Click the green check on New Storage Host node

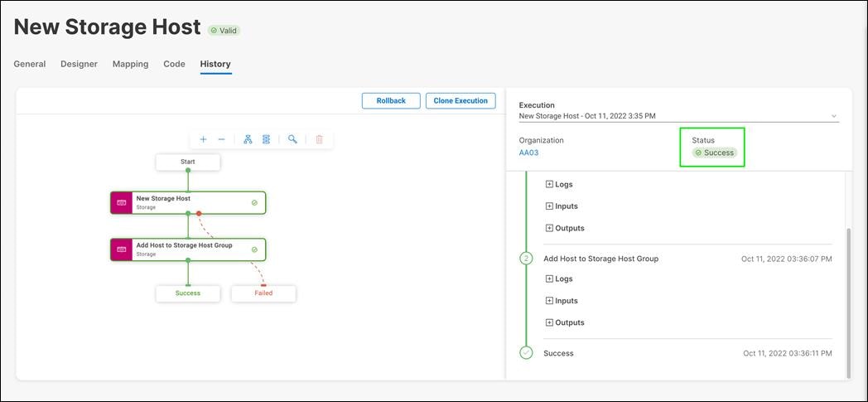(254, 203)
